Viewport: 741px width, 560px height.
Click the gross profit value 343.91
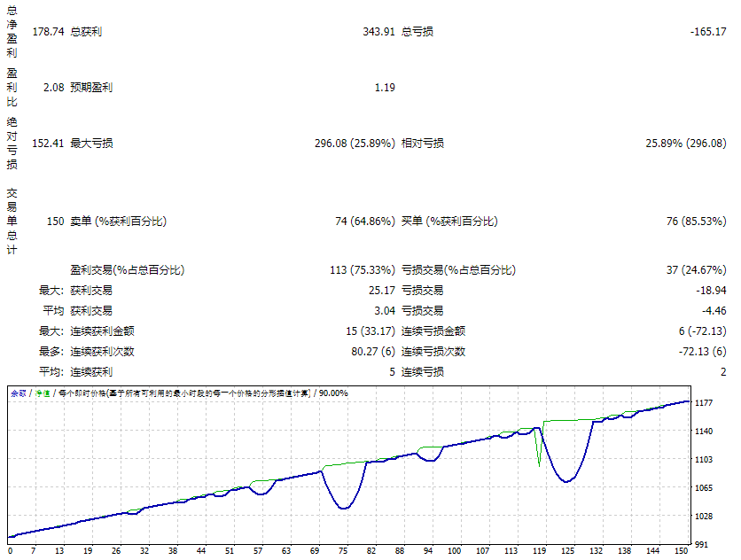tap(378, 32)
